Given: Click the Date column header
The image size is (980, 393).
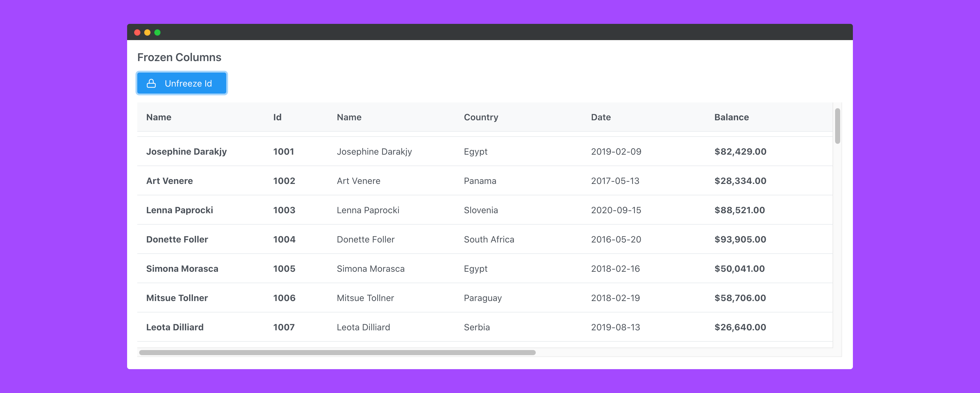Looking at the screenshot, I should (600, 117).
